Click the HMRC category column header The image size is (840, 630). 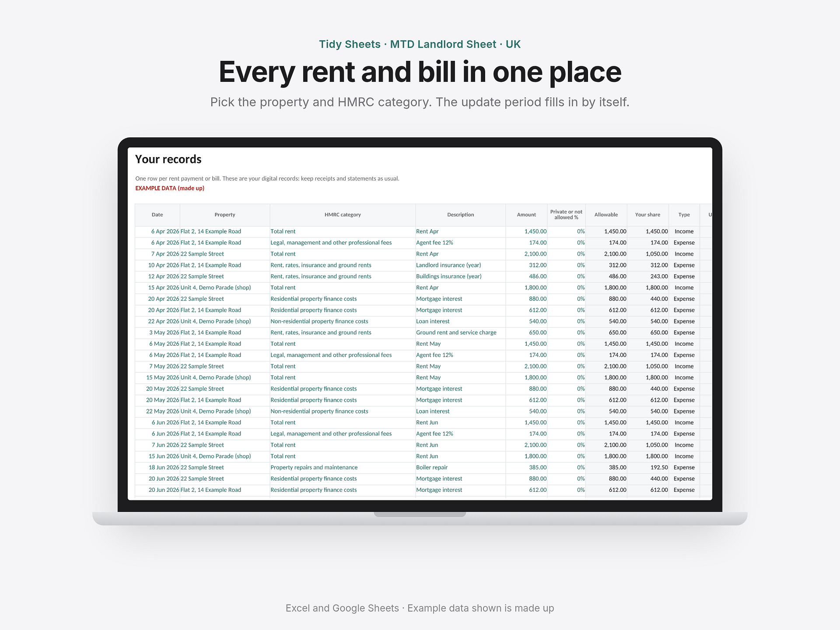point(343,215)
